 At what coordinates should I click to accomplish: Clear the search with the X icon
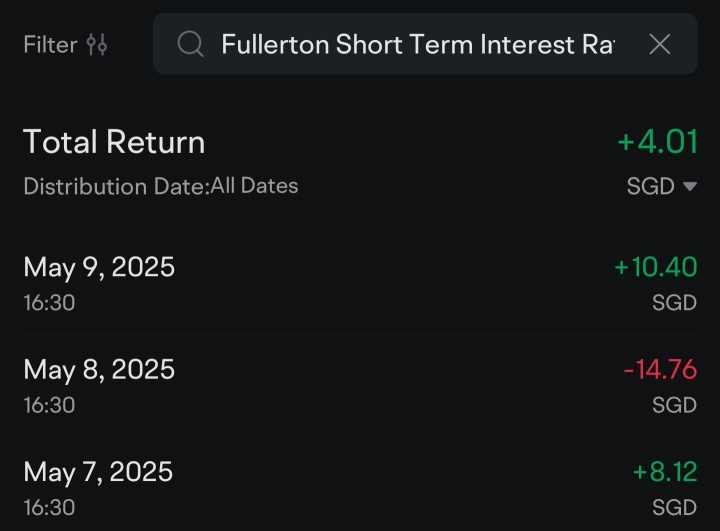(x=660, y=44)
